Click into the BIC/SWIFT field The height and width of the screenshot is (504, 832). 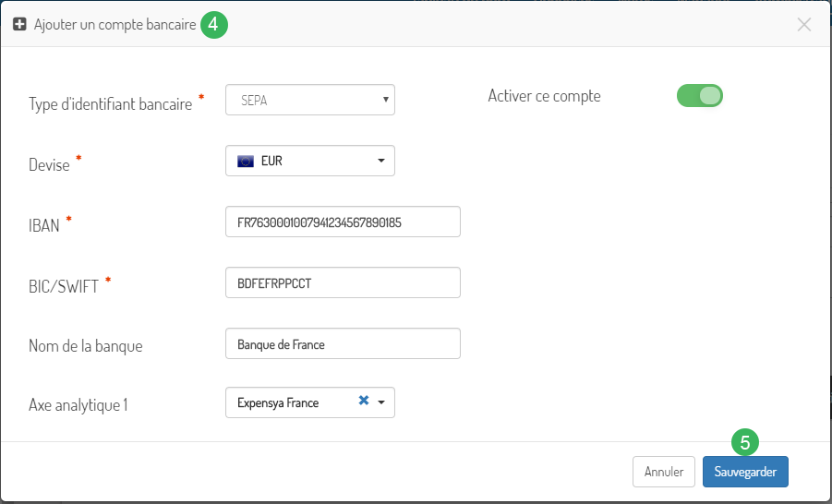[343, 282]
